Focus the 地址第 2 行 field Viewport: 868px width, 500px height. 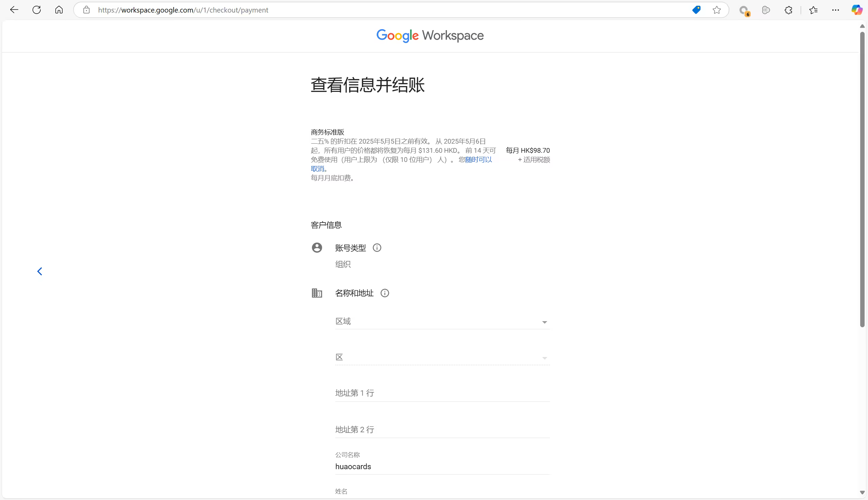click(442, 430)
